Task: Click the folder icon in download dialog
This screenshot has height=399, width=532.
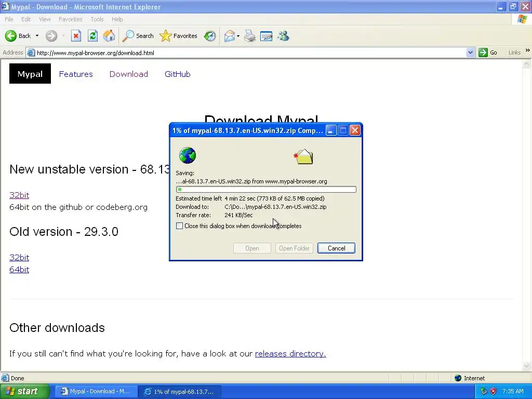Action: coord(303,156)
